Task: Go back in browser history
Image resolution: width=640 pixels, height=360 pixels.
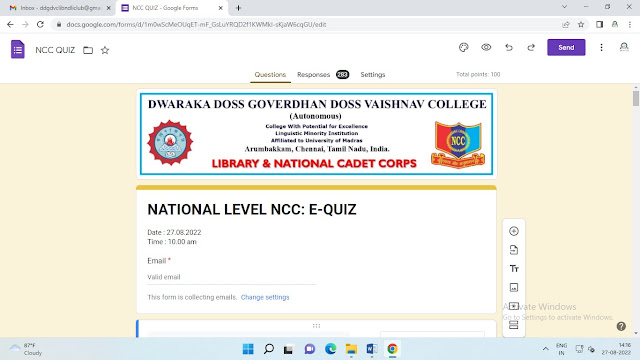Action: (10, 24)
